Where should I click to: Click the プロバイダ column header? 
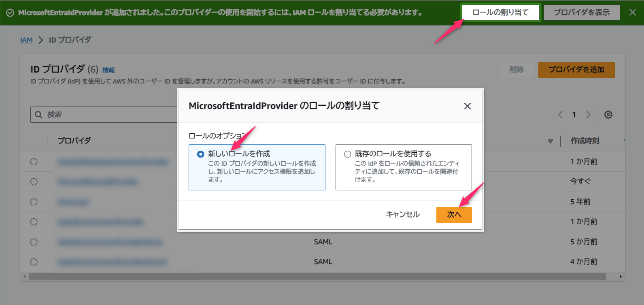pos(74,141)
